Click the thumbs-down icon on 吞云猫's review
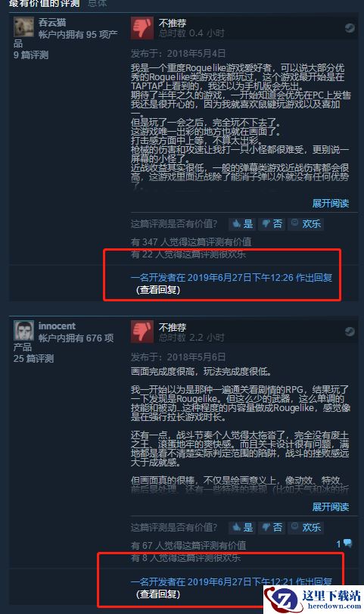 click(142, 28)
